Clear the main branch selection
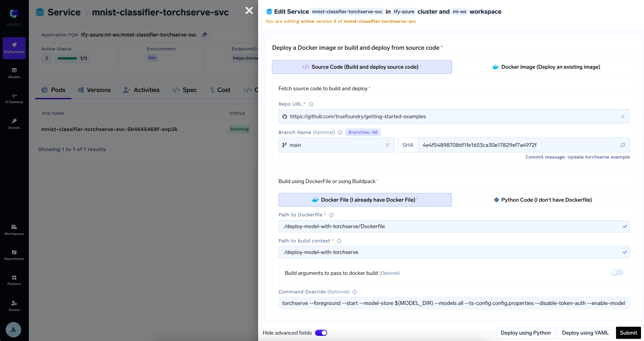644x341 pixels. [x=387, y=145]
